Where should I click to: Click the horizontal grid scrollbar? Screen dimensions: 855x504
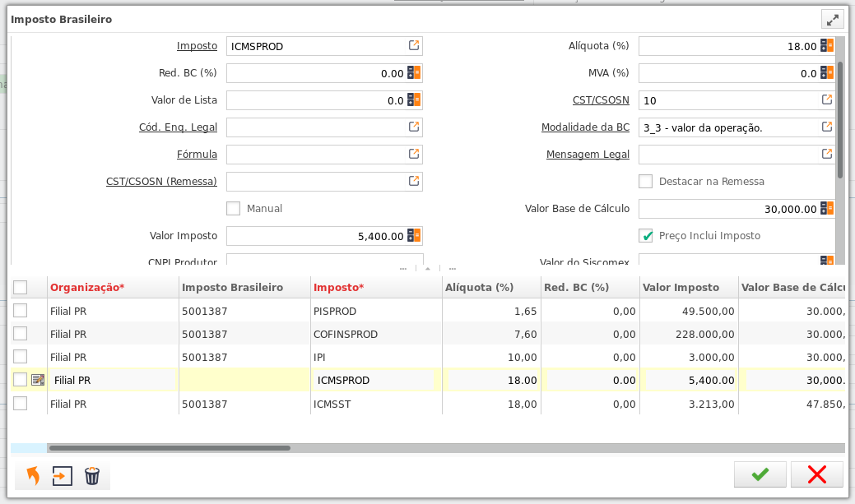pos(169,448)
